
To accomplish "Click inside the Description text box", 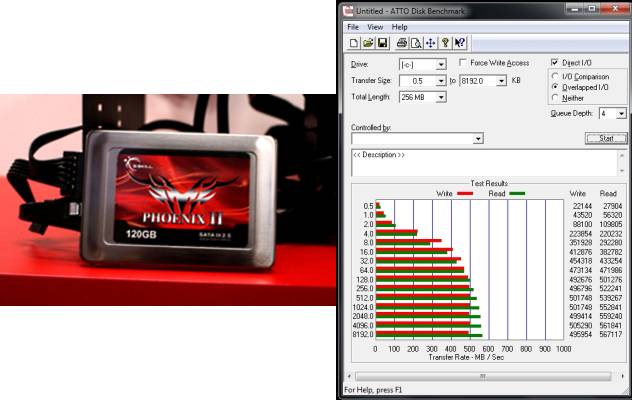I will coord(484,163).
